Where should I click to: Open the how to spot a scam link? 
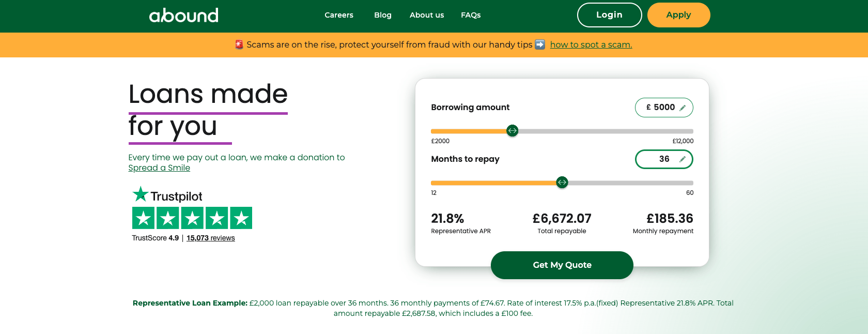click(591, 44)
